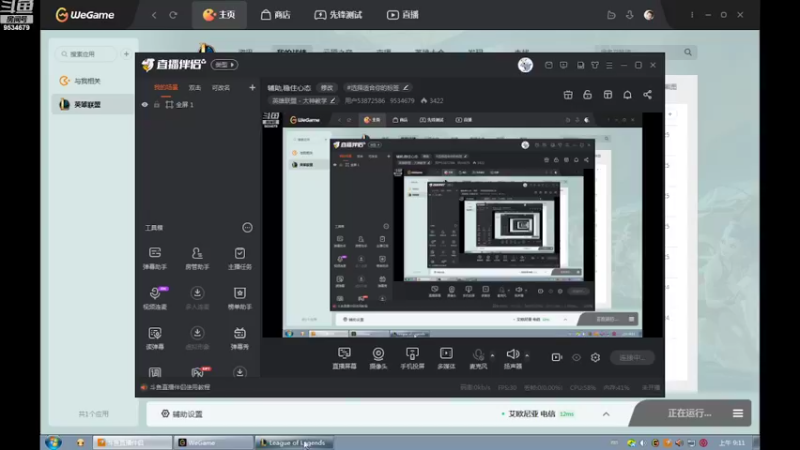Viewport: 800px width, 450px height.
Task: Open WeGame user avatar
Action: [x=649, y=15]
